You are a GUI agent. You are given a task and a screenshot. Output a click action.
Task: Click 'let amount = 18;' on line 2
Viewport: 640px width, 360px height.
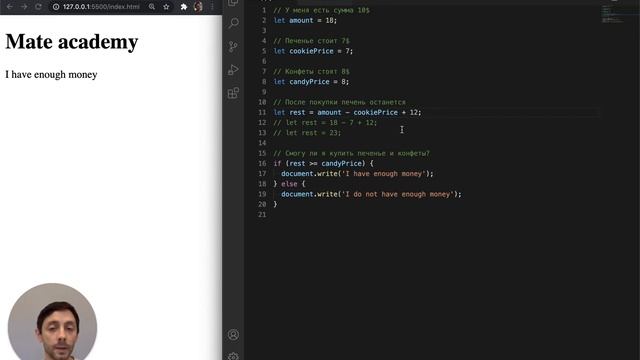(x=305, y=20)
